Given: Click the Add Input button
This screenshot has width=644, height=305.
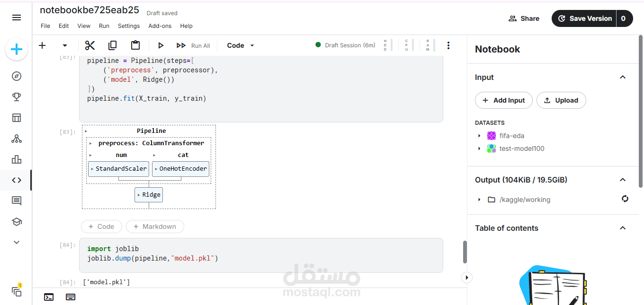Looking at the screenshot, I should pos(503,100).
